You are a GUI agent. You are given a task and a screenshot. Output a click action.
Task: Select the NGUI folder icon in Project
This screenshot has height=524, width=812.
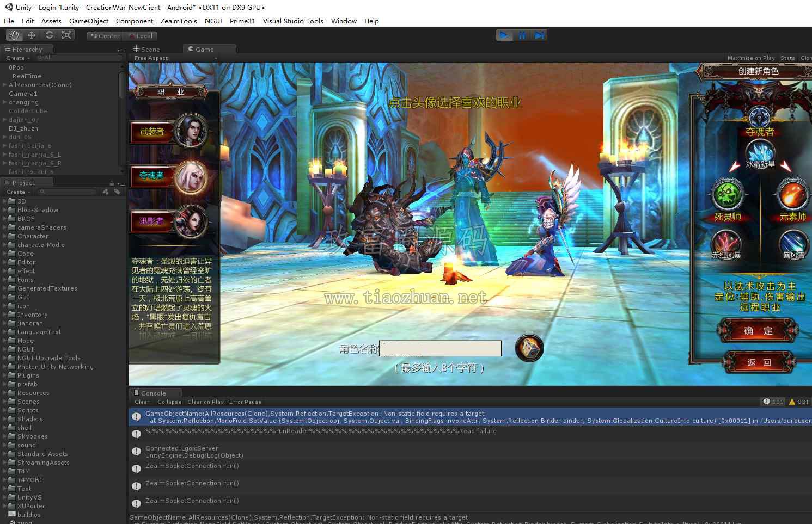(x=12, y=349)
